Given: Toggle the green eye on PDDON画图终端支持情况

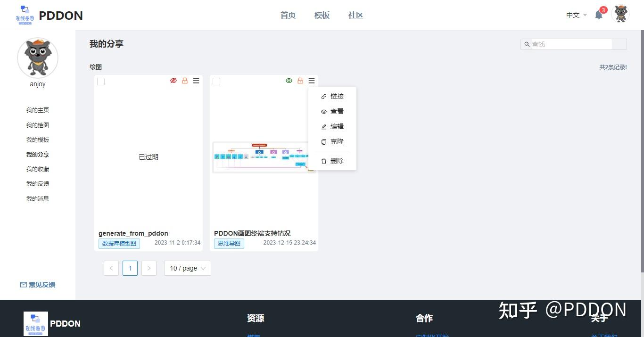Looking at the screenshot, I should [289, 81].
